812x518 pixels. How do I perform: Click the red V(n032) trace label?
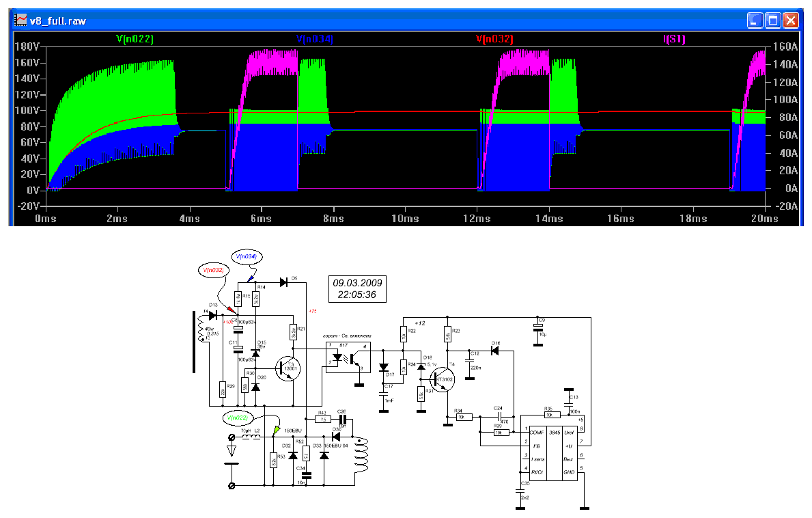tap(494, 40)
